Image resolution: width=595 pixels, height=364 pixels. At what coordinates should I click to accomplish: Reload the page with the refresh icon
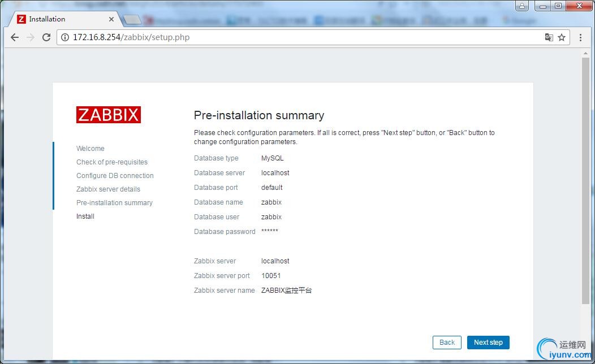pos(46,37)
